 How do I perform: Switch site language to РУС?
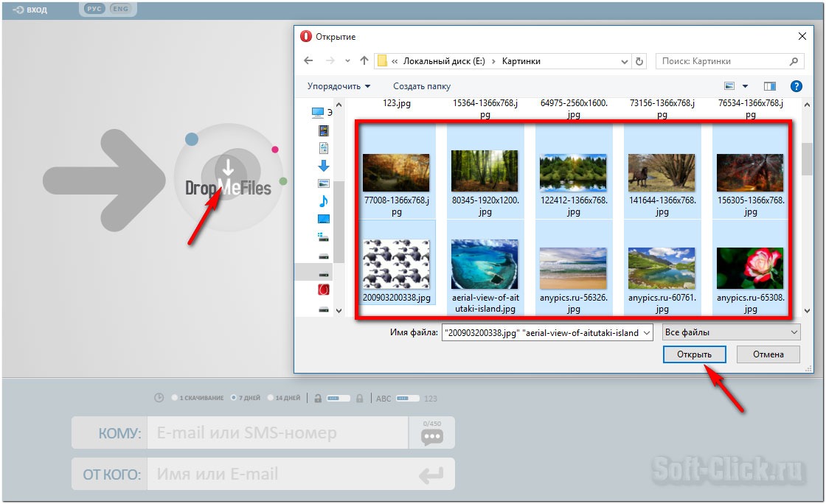click(94, 9)
